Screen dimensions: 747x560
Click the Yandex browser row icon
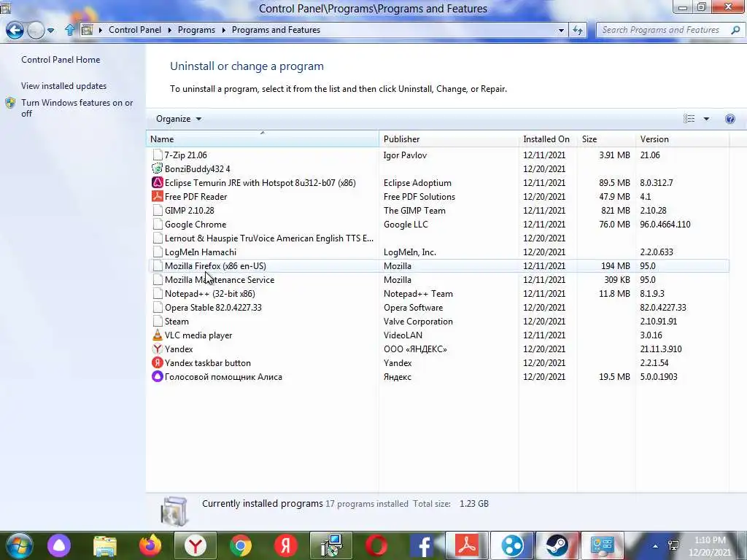point(158,349)
